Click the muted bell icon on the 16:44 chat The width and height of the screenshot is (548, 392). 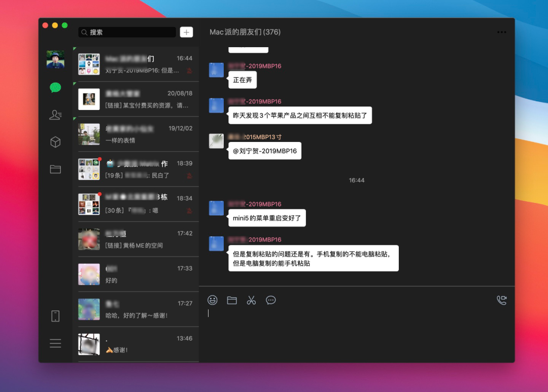[x=189, y=70]
